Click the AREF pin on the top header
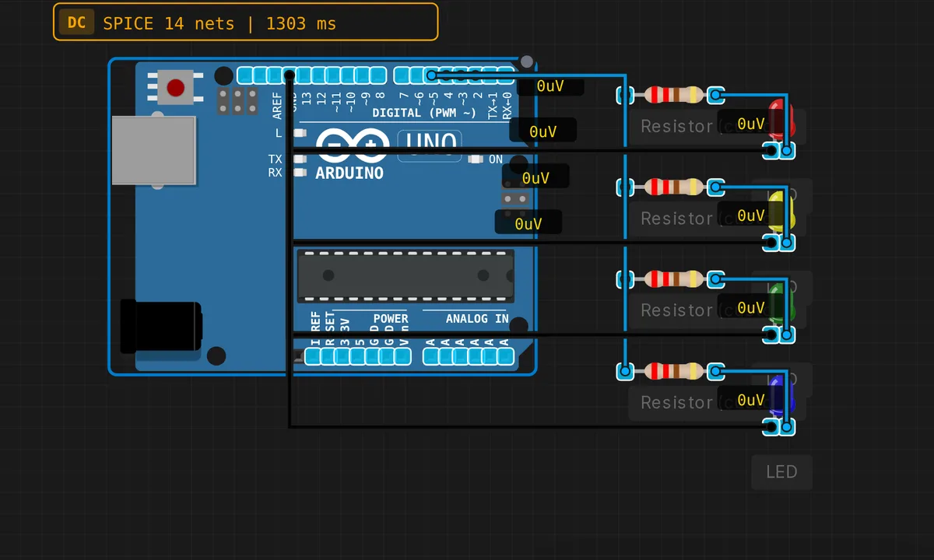934x560 pixels. [274, 75]
